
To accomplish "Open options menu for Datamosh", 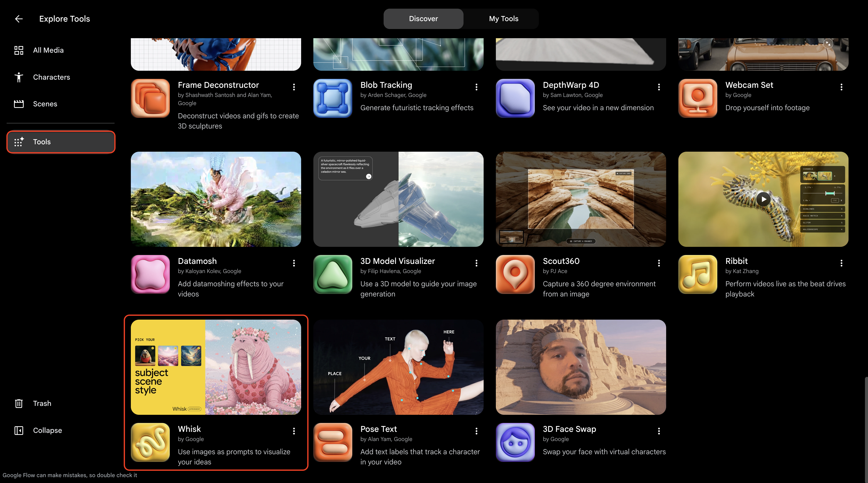I will pyautogui.click(x=294, y=263).
